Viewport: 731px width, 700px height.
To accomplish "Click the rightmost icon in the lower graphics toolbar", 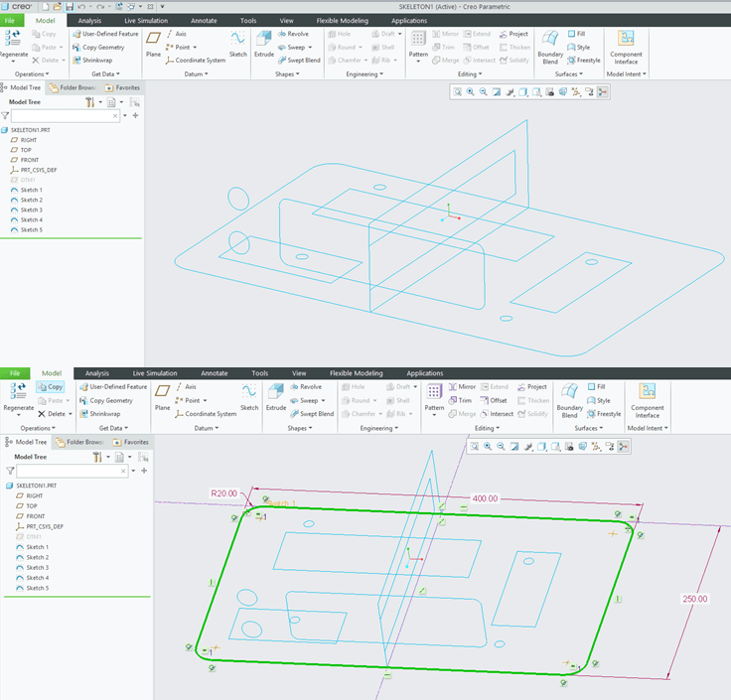I will [x=624, y=446].
